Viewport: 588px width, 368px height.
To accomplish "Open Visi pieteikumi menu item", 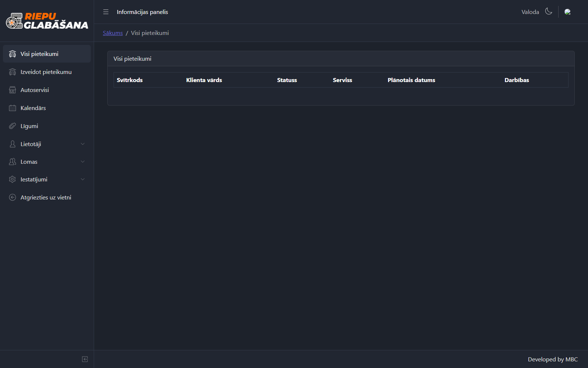I will pos(47,54).
